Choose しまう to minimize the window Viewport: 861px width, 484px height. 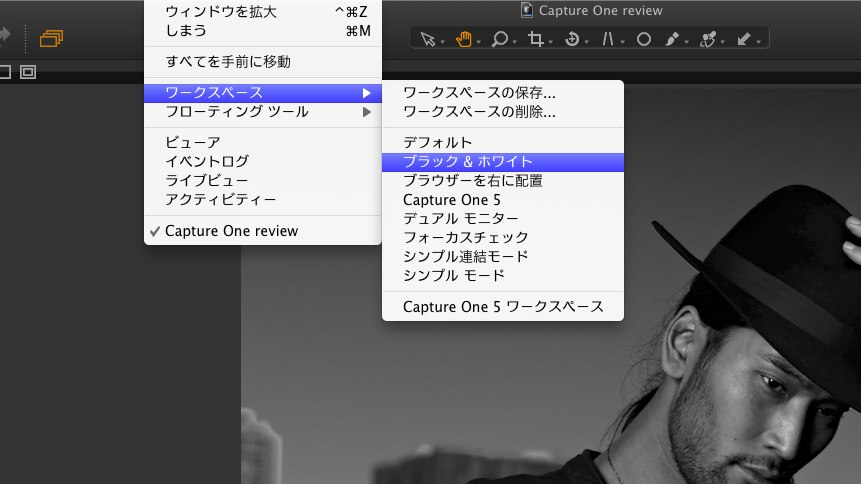point(263,31)
